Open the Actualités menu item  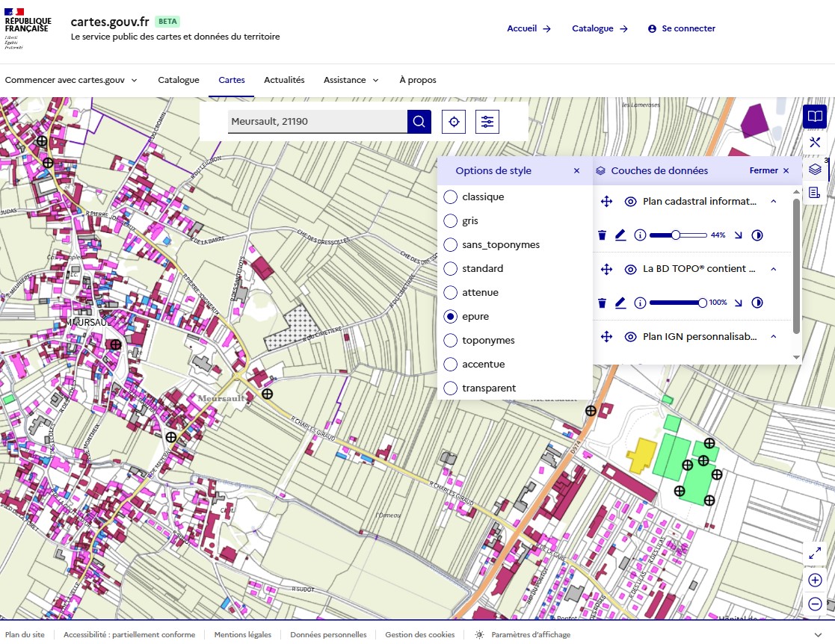coord(284,80)
